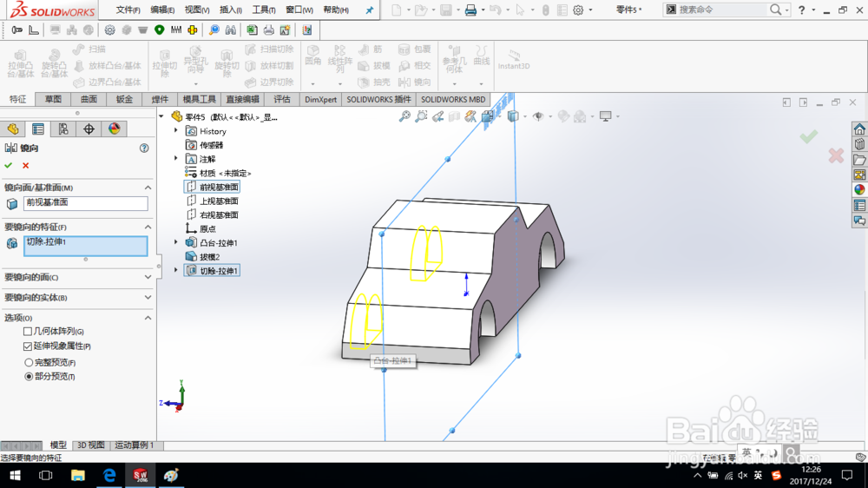Click Zoom to Area icon
This screenshot has width=868, height=488.
pos(421,116)
